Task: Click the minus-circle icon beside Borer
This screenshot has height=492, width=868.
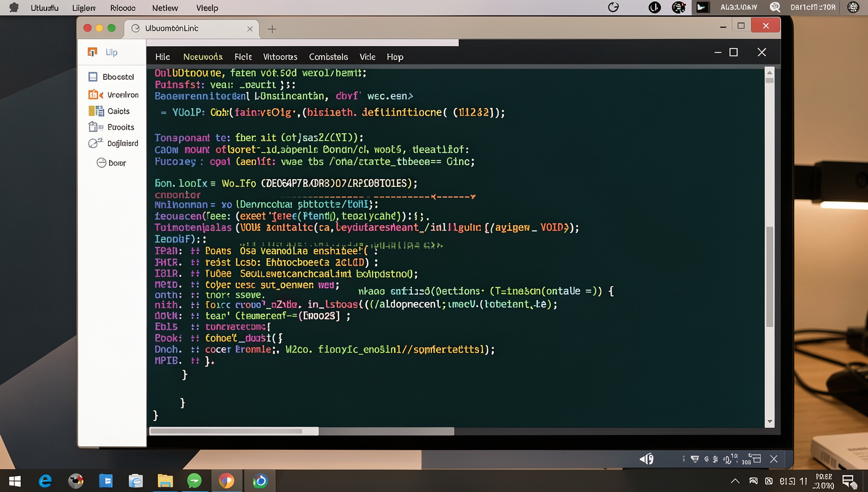Action: point(101,162)
